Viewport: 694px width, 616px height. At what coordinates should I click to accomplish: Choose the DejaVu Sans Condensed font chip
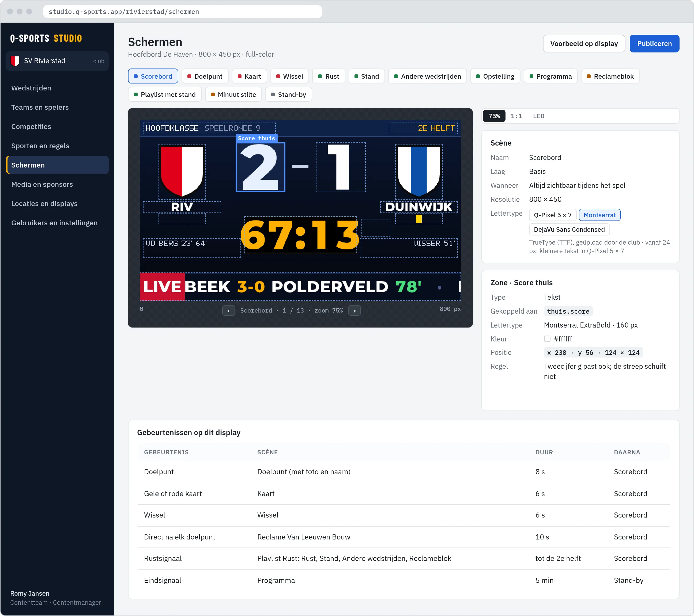pos(569,230)
